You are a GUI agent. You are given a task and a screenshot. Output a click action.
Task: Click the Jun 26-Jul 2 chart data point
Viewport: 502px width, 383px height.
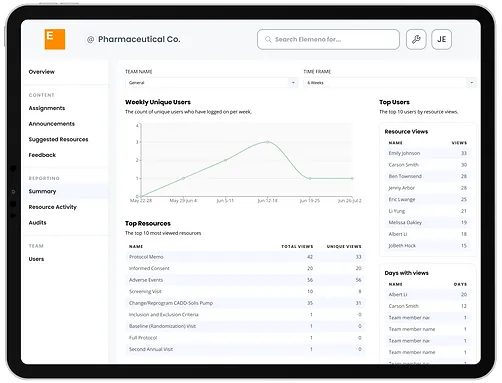352,178
